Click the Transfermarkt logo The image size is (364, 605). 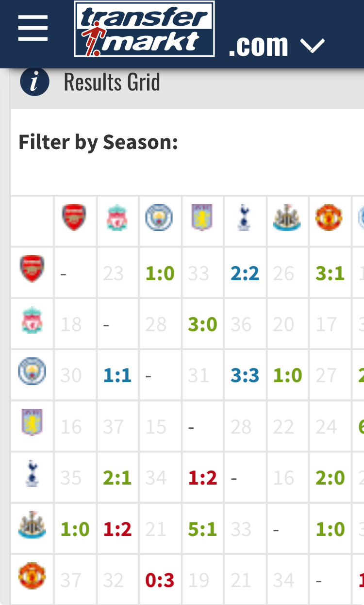pos(144,29)
